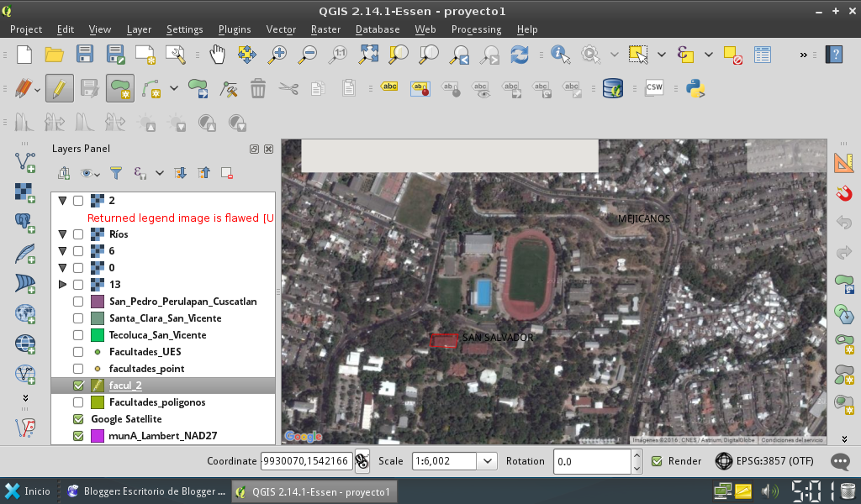This screenshot has width=861, height=504.
Task: Uncheck the Google Satellite layer
Action: point(78,419)
